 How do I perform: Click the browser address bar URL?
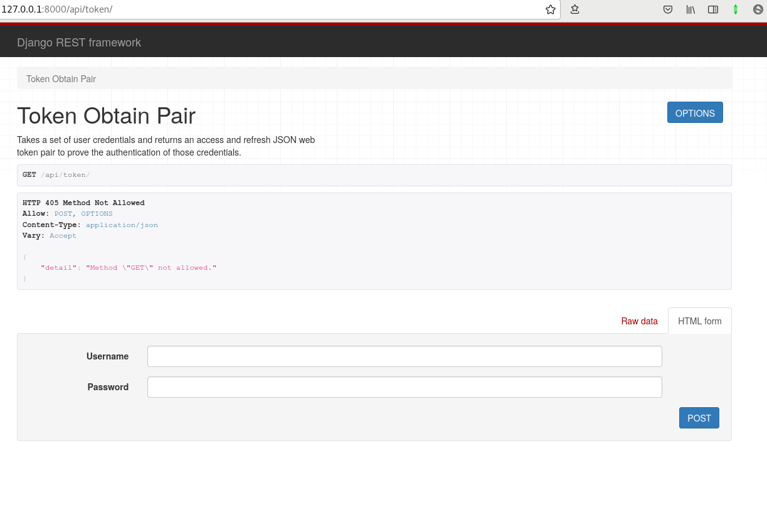pos(251,9)
